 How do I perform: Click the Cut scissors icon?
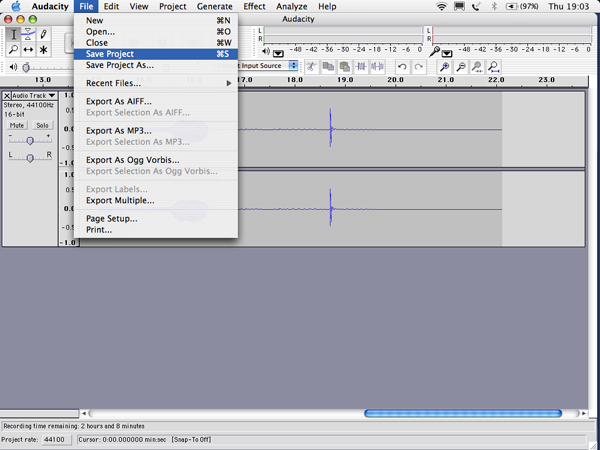pos(311,67)
